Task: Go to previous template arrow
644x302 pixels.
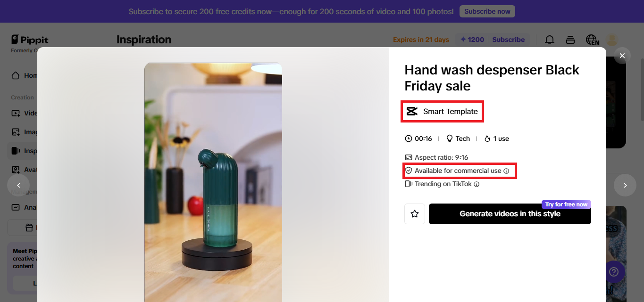Action: point(18,185)
